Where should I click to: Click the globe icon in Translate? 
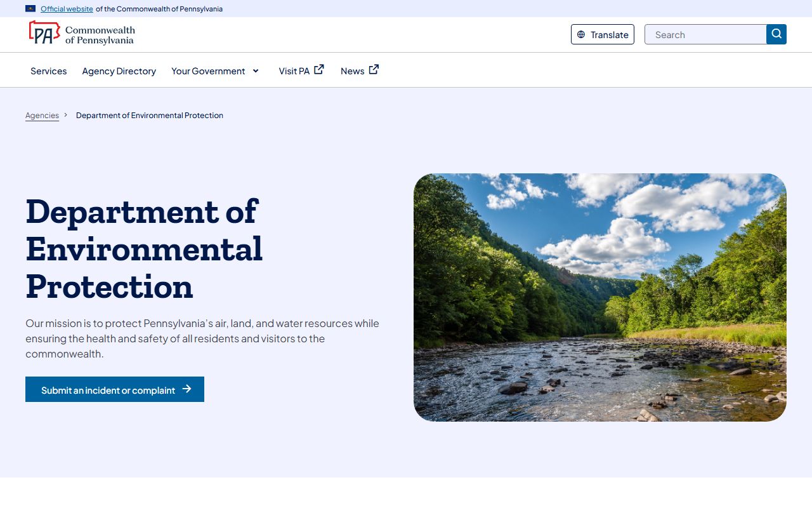[x=581, y=34]
